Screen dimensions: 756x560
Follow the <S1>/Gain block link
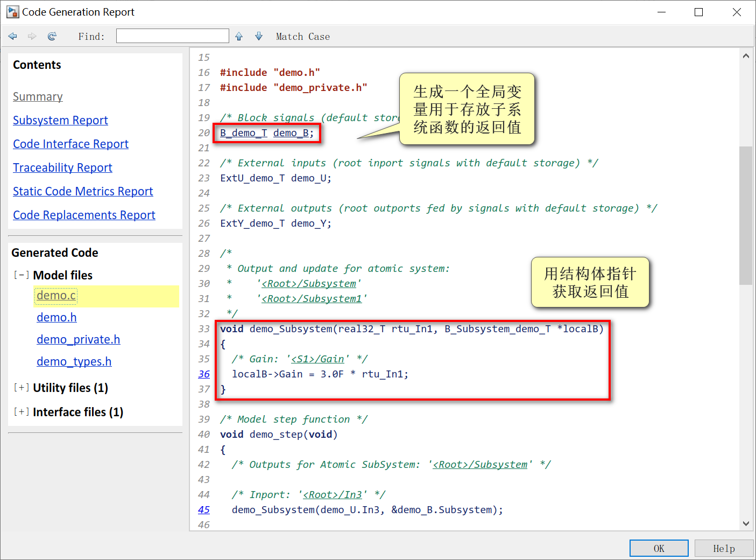click(317, 359)
